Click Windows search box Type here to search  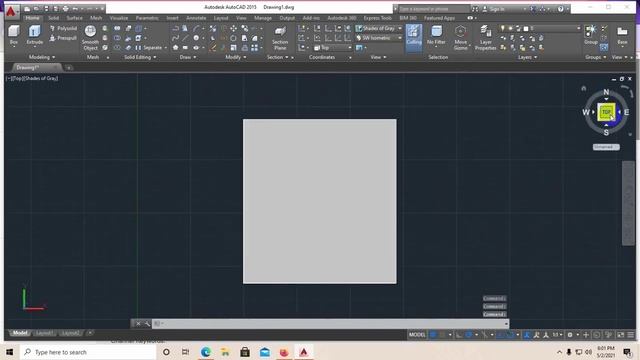pos(88,352)
